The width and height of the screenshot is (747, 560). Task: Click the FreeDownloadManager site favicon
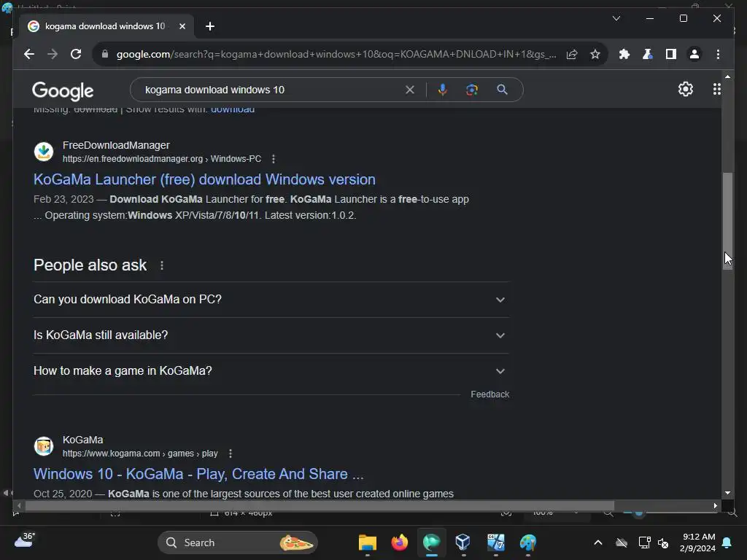click(x=44, y=152)
